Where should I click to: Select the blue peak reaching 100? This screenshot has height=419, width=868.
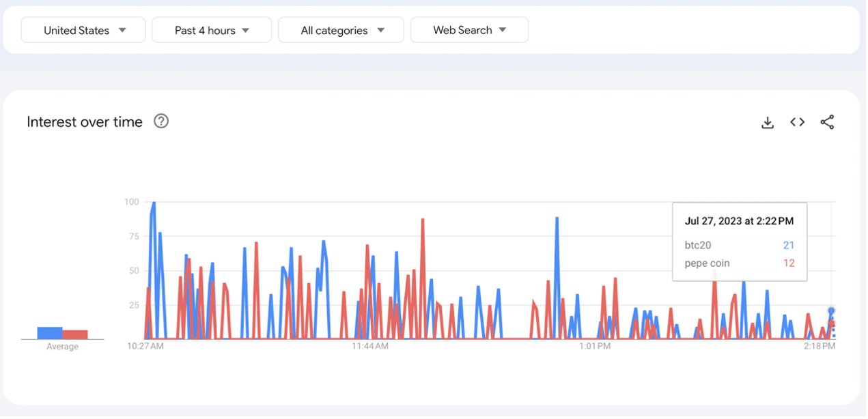coord(154,203)
